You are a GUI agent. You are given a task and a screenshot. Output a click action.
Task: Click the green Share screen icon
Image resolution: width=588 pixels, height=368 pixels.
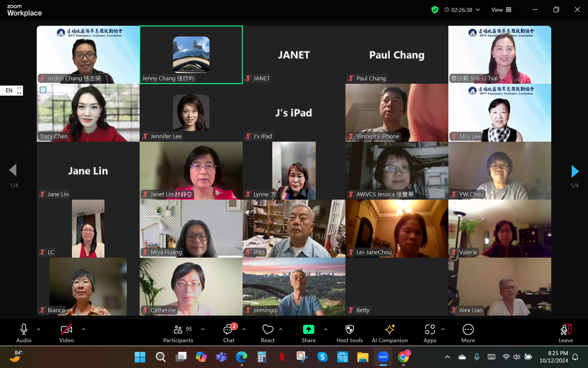pos(308,330)
